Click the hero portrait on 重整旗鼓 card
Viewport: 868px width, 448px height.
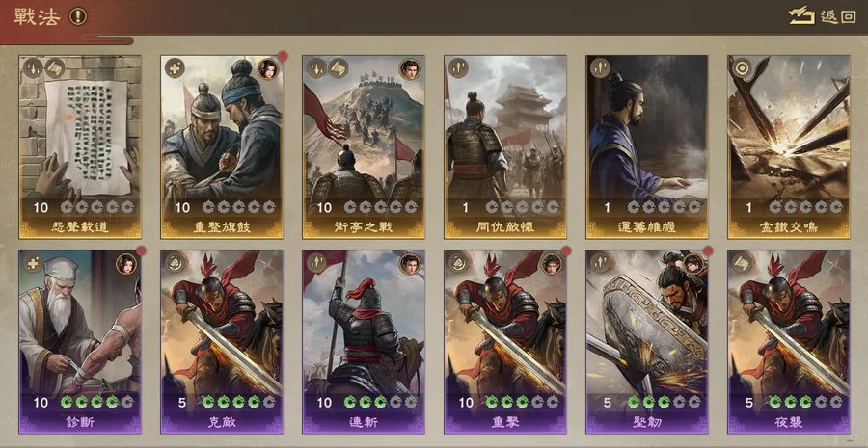point(268,69)
